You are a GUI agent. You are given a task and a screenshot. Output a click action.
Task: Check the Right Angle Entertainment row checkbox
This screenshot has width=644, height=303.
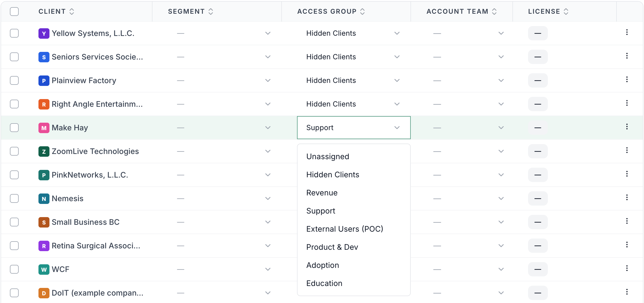[x=14, y=104]
